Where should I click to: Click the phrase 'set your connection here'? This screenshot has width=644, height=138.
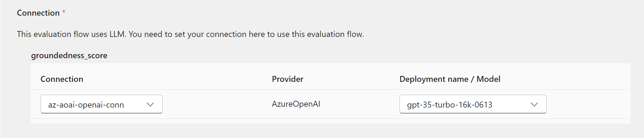click(220, 34)
